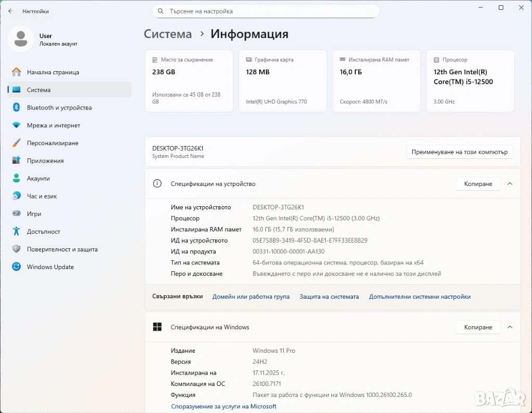The width and height of the screenshot is (532, 413).
Task: Open Bluetooth и устройства via its icon
Action: (17, 108)
